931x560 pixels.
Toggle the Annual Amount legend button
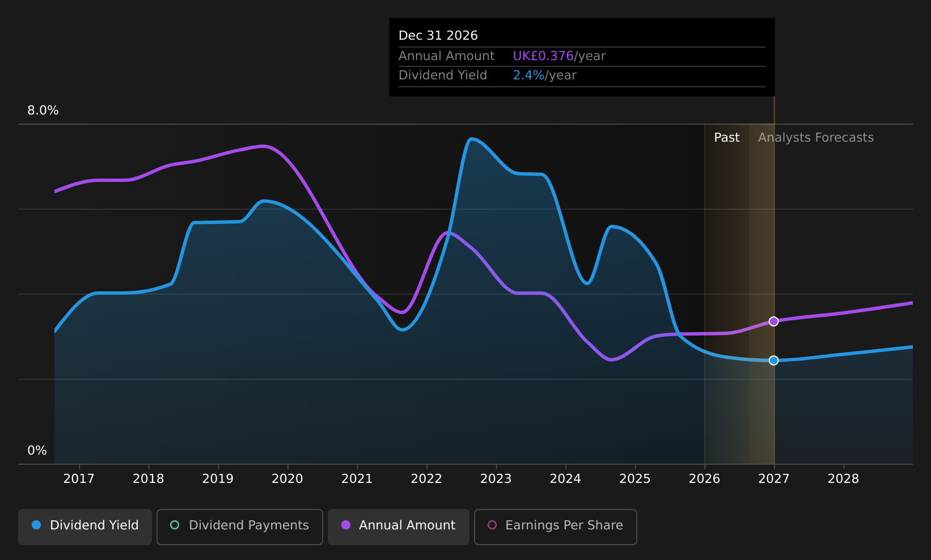(398, 527)
